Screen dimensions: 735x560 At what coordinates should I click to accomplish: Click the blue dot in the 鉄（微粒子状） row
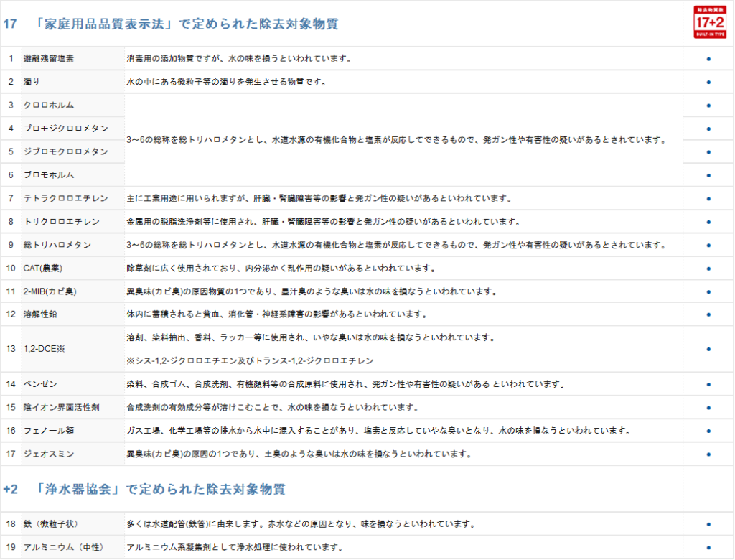[x=708, y=524]
